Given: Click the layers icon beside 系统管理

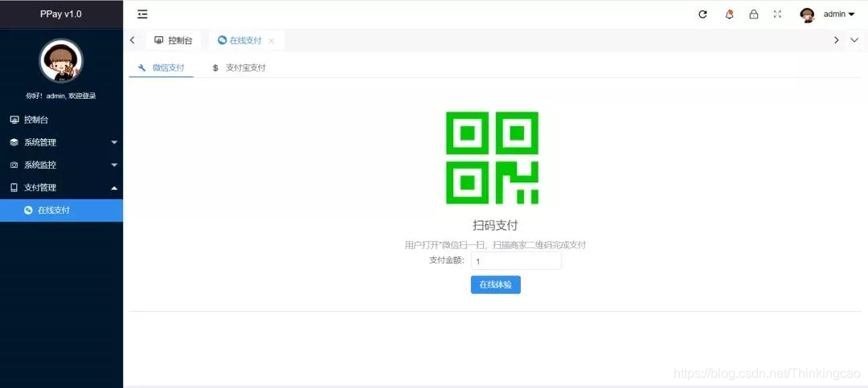Looking at the screenshot, I should tap(14, 142).
